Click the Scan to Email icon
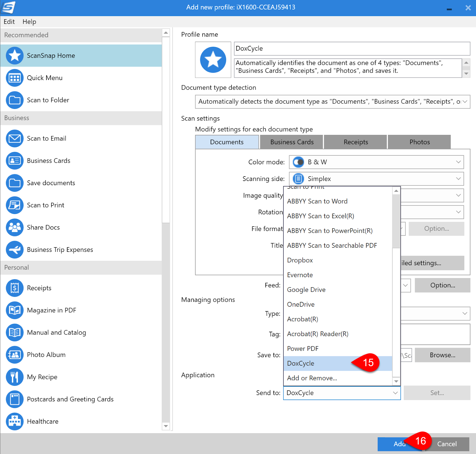Image resolution: width=476 pixels, height=454 pixels. point(14,138)
